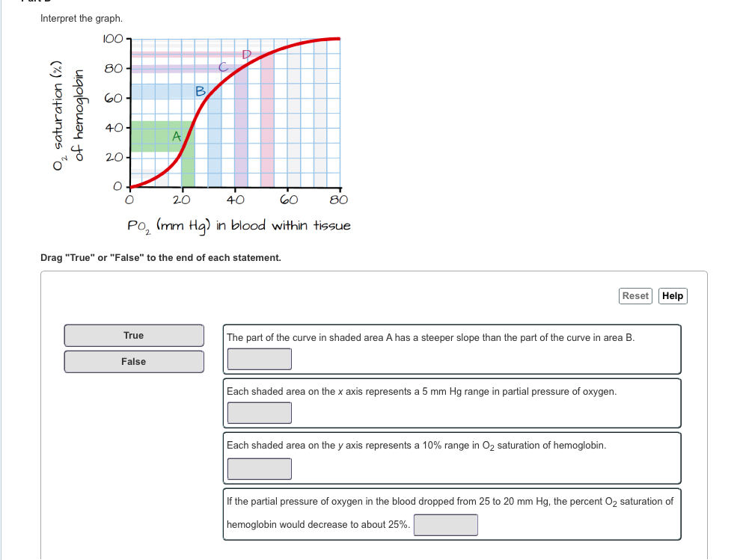Click the answer box under statement about slope A versus B
The height and width of the screenshot is (560, 746).
click(x=259, y=358)
